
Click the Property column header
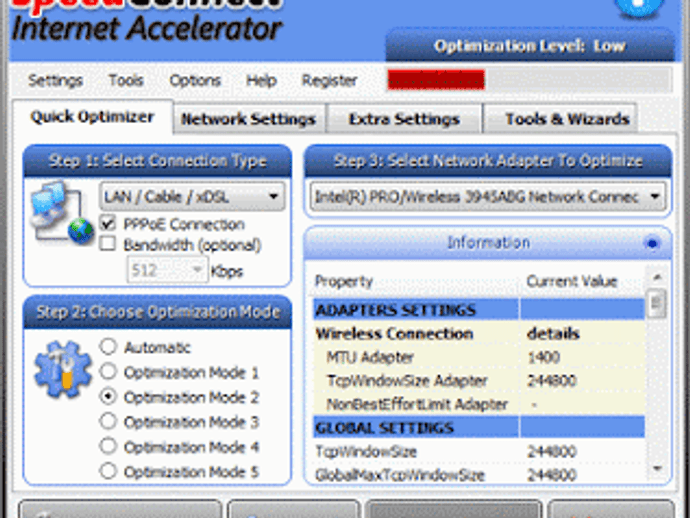415,281
